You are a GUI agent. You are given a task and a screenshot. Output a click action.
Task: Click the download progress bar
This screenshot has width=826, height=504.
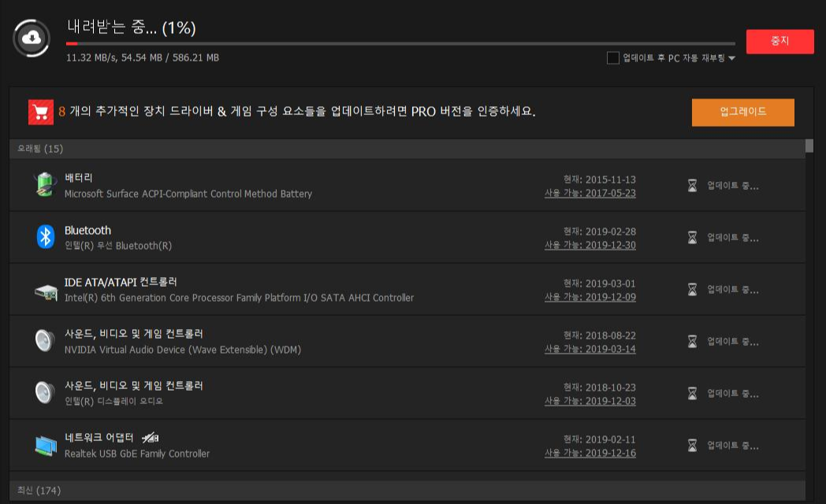(400, 43)
